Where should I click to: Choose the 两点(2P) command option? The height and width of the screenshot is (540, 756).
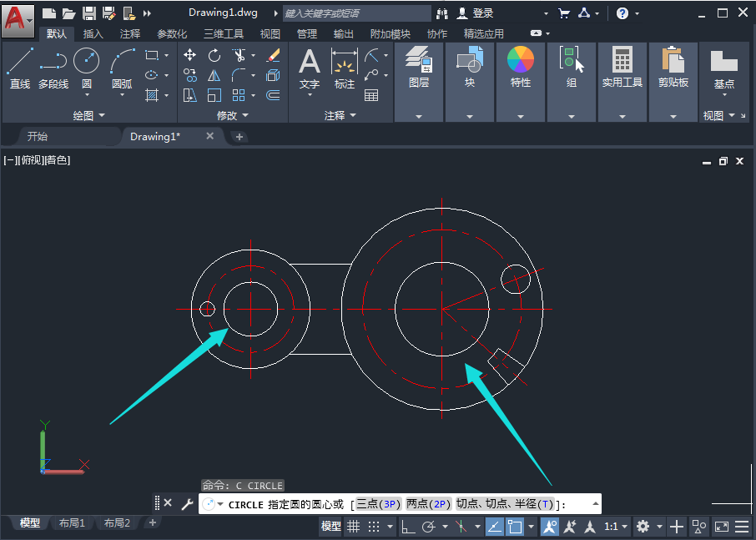pyautogui.click(x=429, y=504)
